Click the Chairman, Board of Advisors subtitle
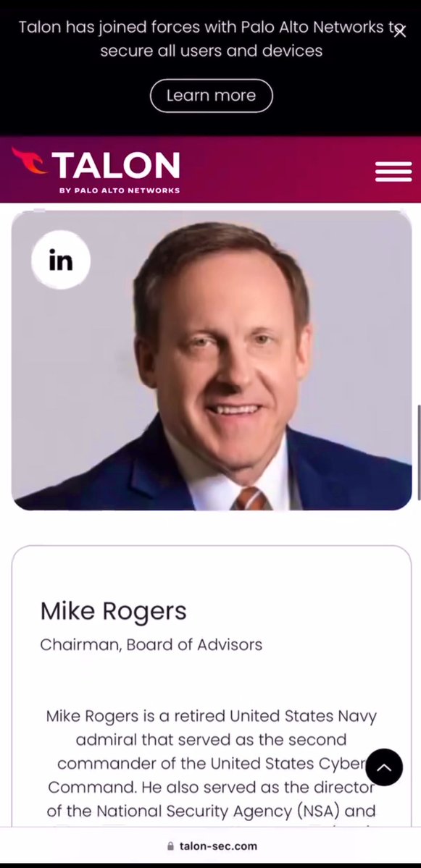 point(151,644)
